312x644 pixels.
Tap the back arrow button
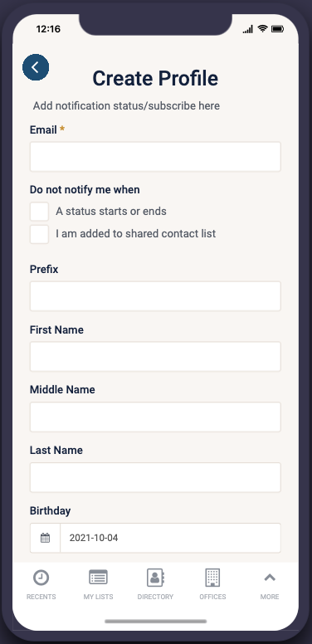coord(36,67)
